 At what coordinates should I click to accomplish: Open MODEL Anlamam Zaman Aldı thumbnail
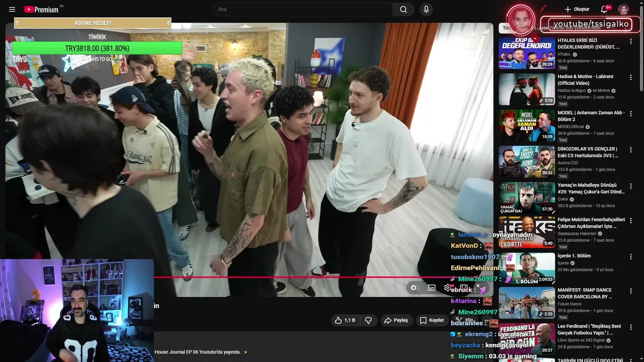point(527,125)
